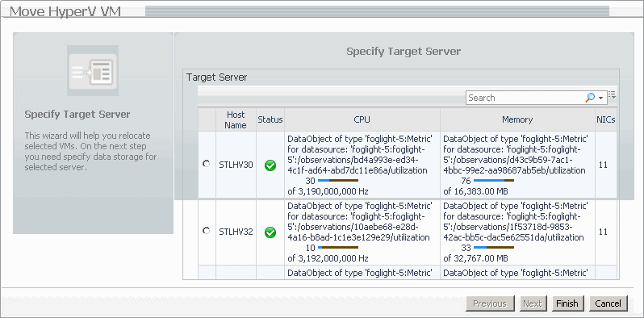This screenshot has width=644, height=318.
Task: Click the search magnifier icon
Action: [x=590, y=98]
